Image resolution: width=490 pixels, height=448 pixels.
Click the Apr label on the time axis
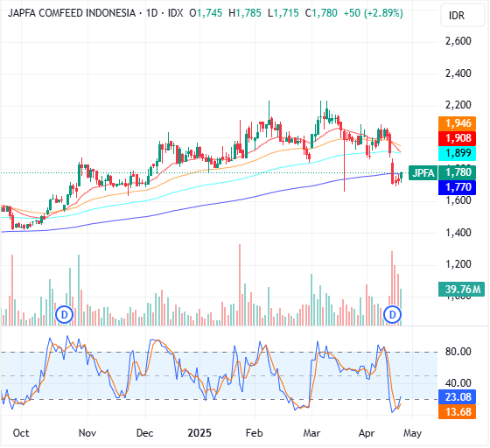point(367,433)
